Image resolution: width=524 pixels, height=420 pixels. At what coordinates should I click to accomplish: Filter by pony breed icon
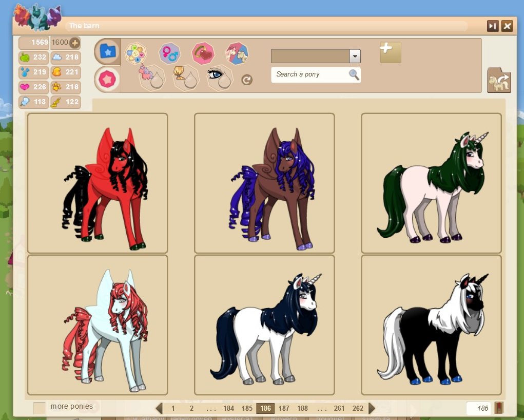[x=237, y=53]
